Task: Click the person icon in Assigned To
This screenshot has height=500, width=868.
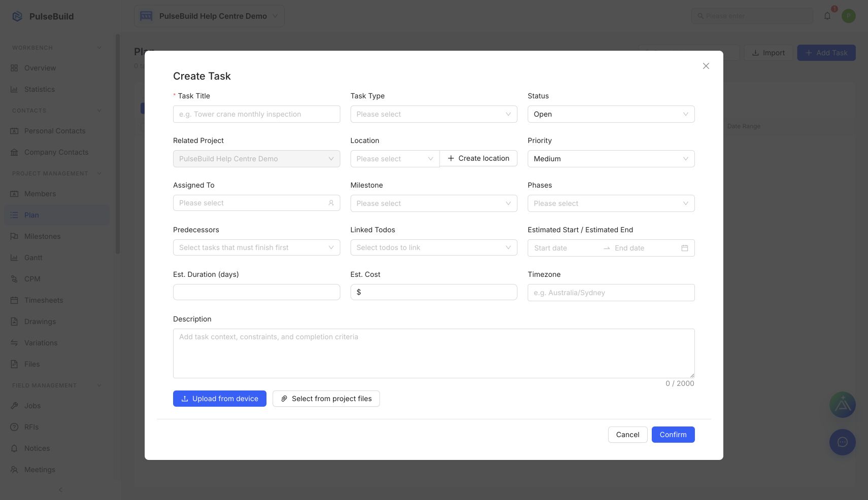Action: 331,203
